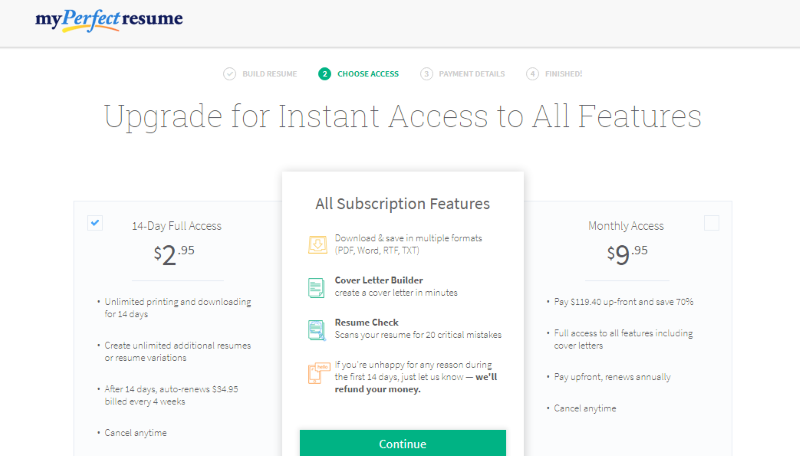The width and height of the screenshot is (800, 456).
Task: Click the download formats feature icon
Action: coord(317,245)
